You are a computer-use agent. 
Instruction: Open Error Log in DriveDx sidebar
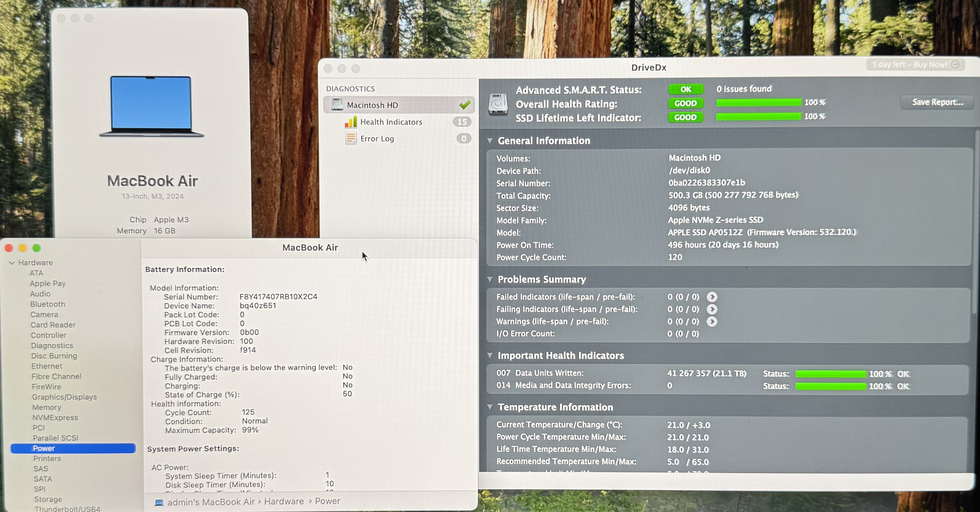pyautogui.click(x=377, y=139)
